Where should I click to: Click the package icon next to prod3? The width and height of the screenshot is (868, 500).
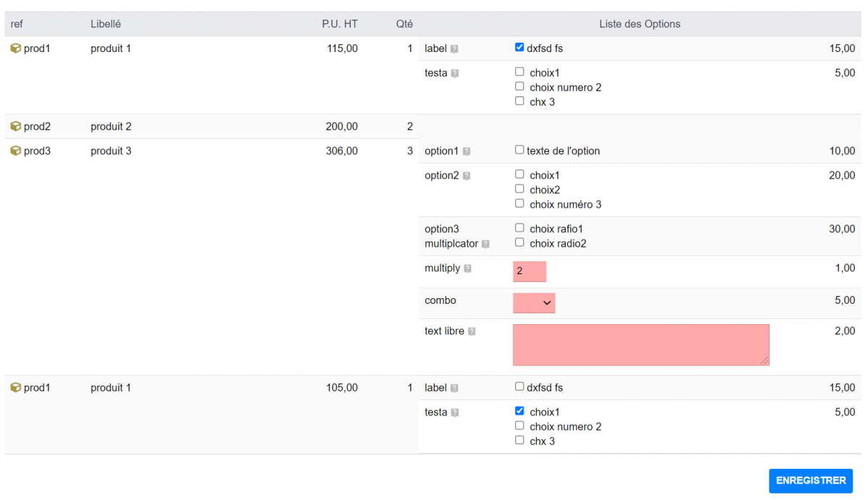pos(14,151)
